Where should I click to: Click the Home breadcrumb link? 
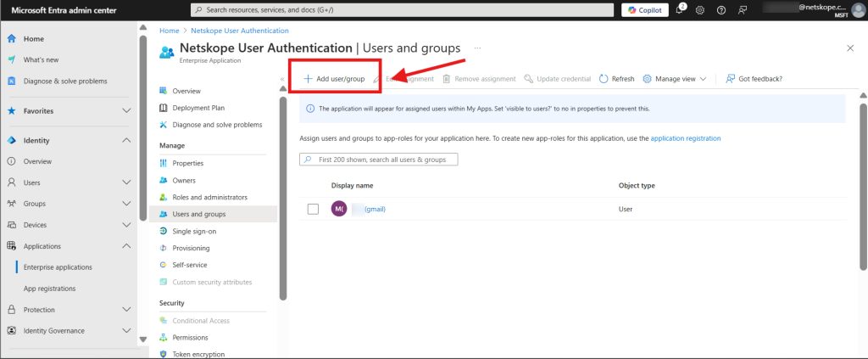tap(169, 31)
